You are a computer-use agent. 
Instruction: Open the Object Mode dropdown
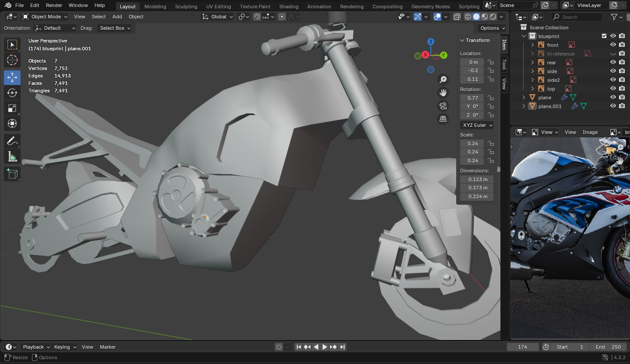click(x=45, y=17)
